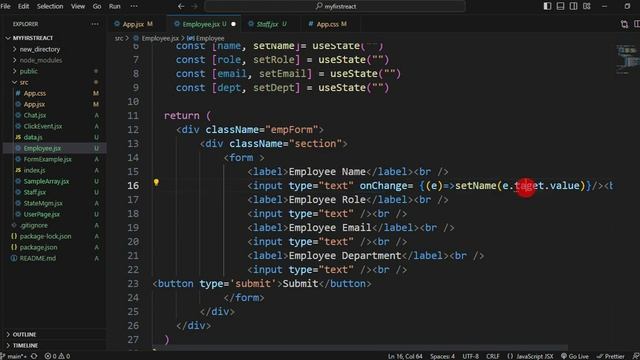Viewport: 640px width, 360px height.
Task: Open App.css in the explorer
Action: [x=35, y=93]
